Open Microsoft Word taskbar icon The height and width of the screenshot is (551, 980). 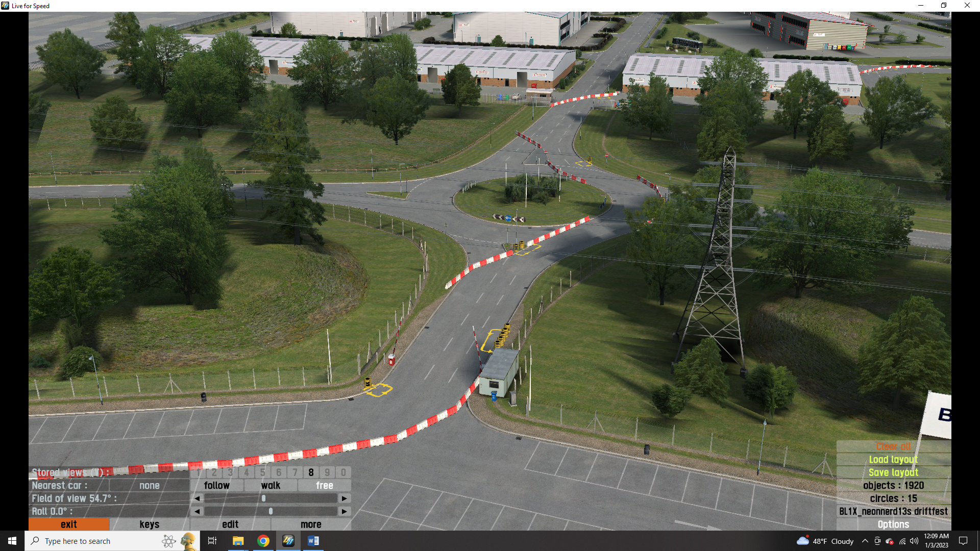[x=313, y=541]
